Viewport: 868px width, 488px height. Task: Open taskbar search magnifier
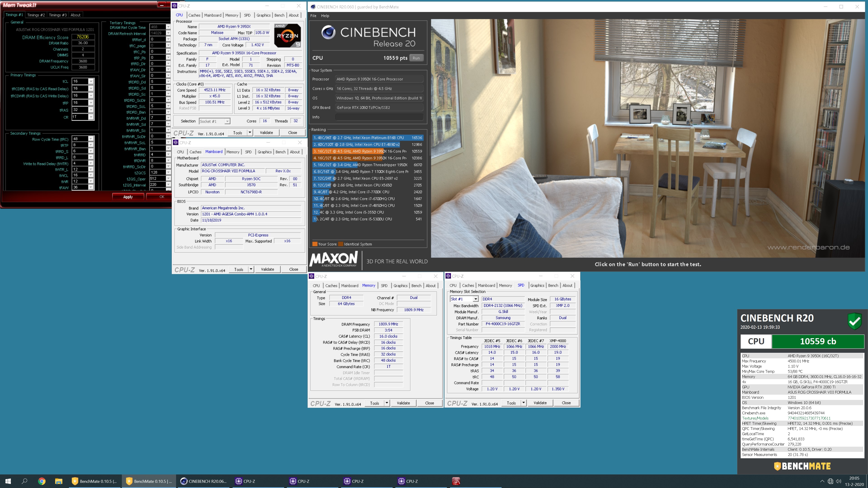(x=24, y=481)
